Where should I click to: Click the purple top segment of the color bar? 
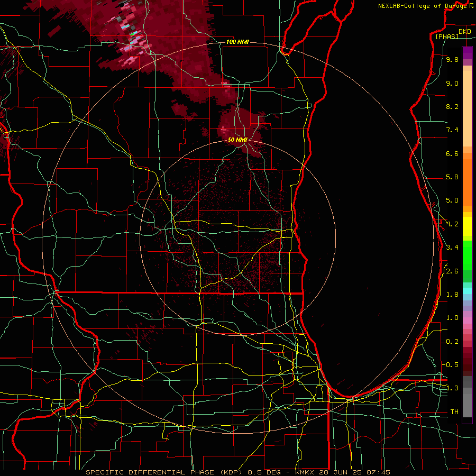pyautogui.click(x=467, y=53)
